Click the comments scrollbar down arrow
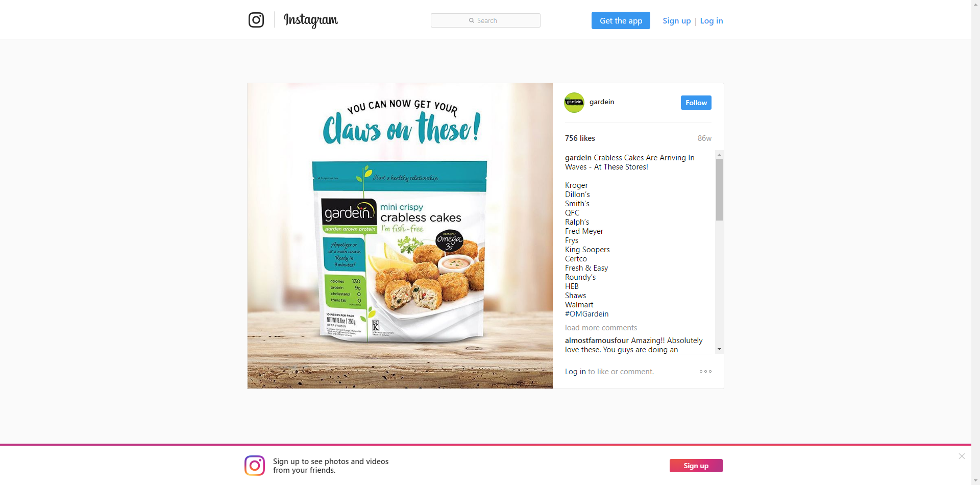 click(719, 350)
